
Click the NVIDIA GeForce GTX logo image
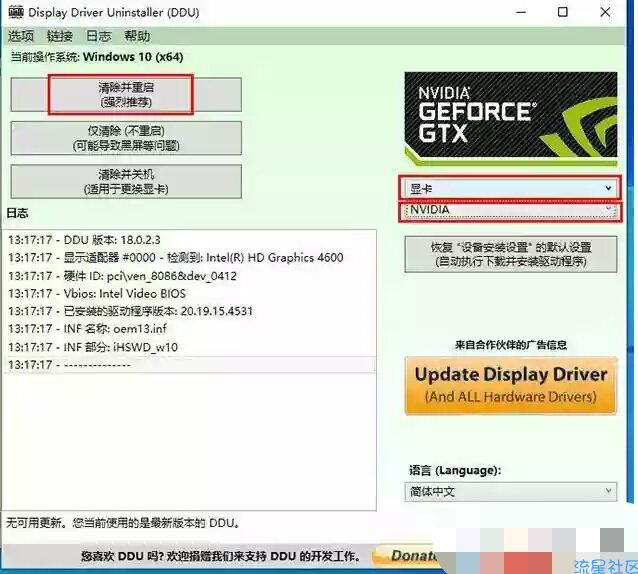click(x=511, y=118)
